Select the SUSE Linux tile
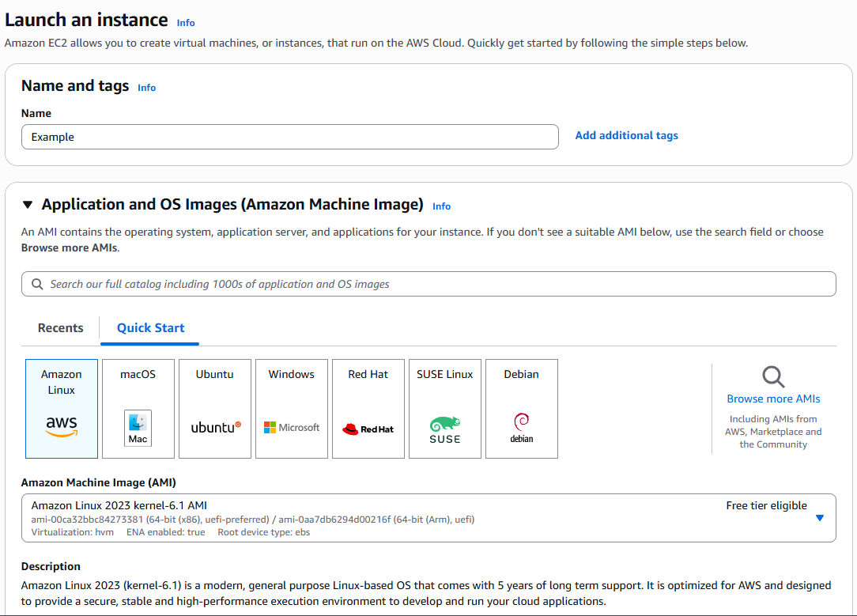This screenshot has height=616, width=857. tap(445, 409)
